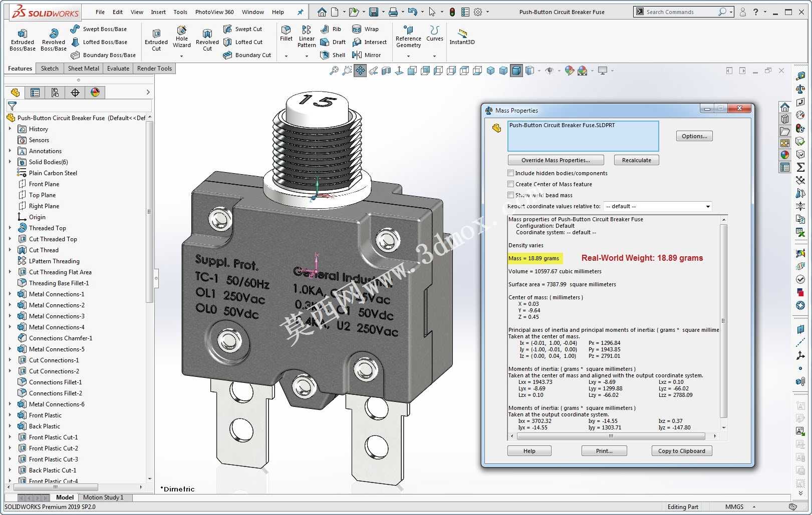Screen dimensions: 812x515
Task: Click the Print... button
Action: [x=604, y=451]
